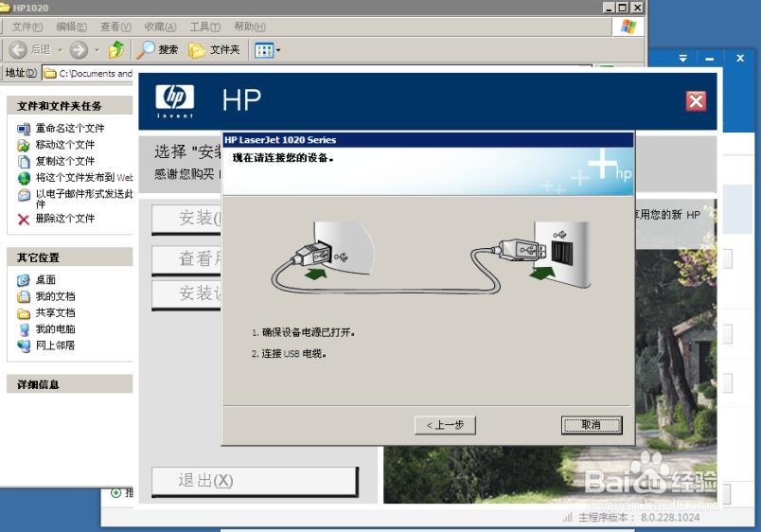Open the 查看(V) menu
Image resolution: width=761 pixels, height=532 pixels.
pyautogui.click(x=115, y=27)
